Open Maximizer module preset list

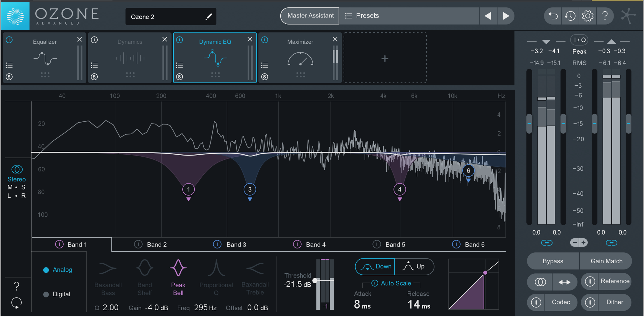click(x=264, y=65)
